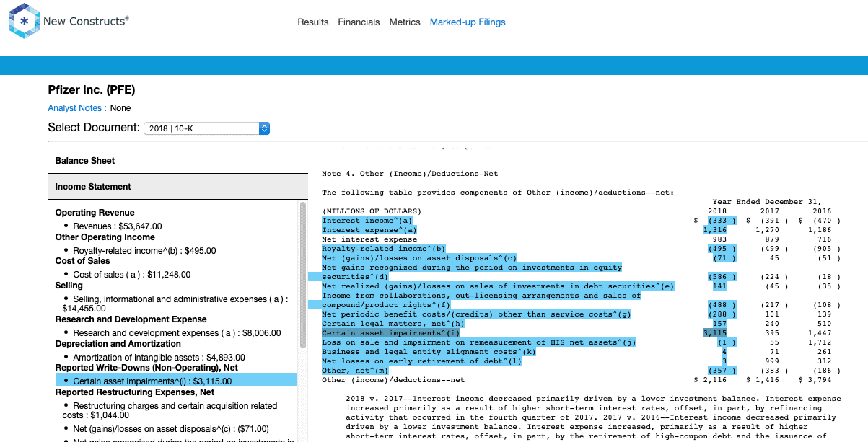Click the highlighted 1,316 value in 2018 column
868x442 pixels.
(x=714, y=230)
